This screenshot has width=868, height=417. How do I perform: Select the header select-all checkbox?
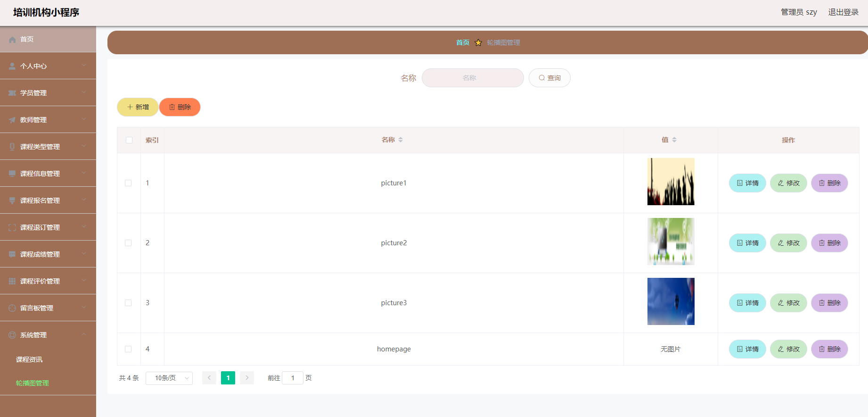129,140
